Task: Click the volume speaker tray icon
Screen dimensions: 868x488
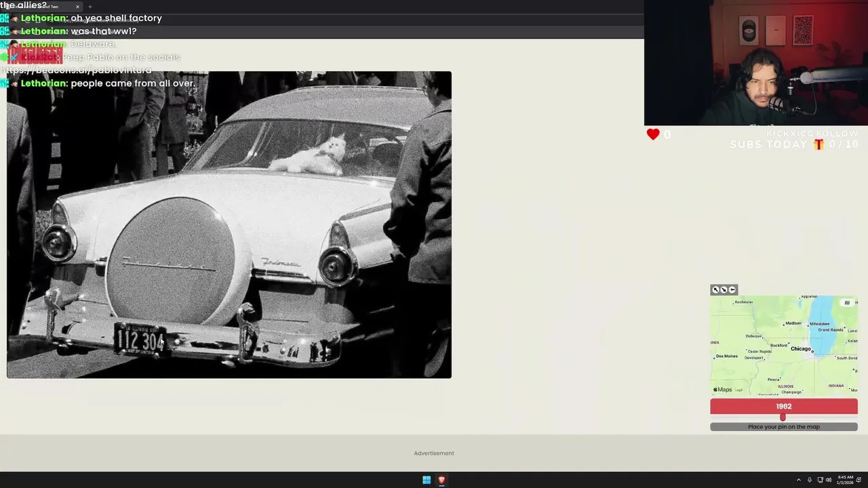Action: [829, 480]
